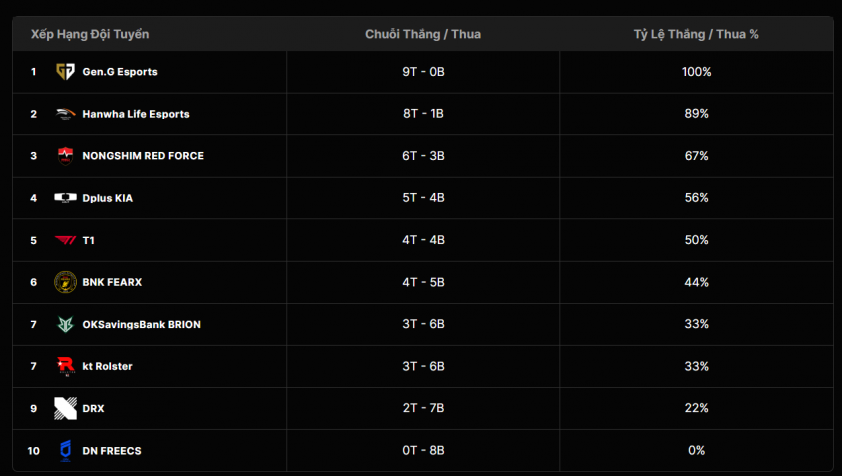Click the Hanwha Life Esports logo

66,114
